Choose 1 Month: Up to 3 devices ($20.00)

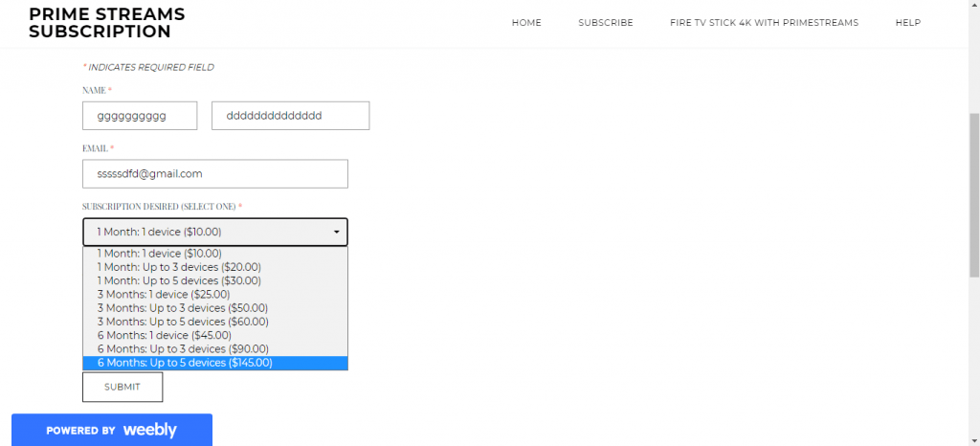[x=215, y=267]
